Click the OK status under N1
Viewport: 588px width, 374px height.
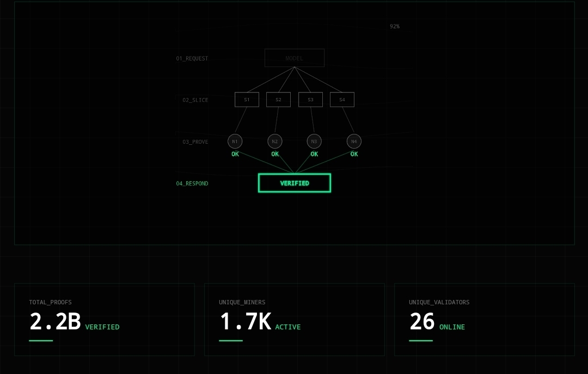[x=235, y=154]
